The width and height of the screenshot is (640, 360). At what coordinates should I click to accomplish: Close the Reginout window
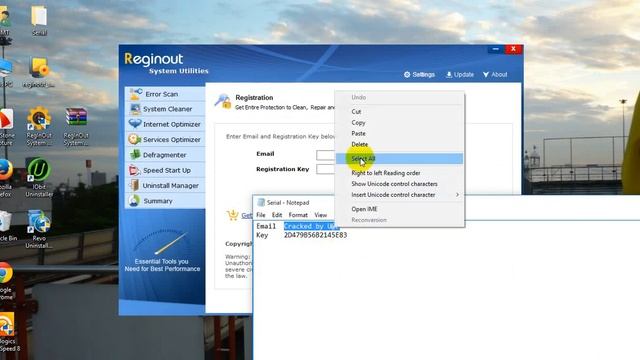pos(513,49)
